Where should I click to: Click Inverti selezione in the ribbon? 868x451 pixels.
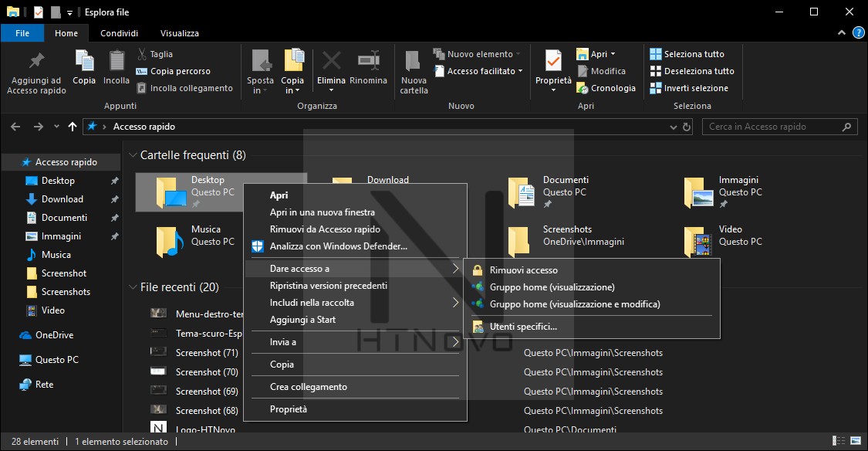[690, 87]
